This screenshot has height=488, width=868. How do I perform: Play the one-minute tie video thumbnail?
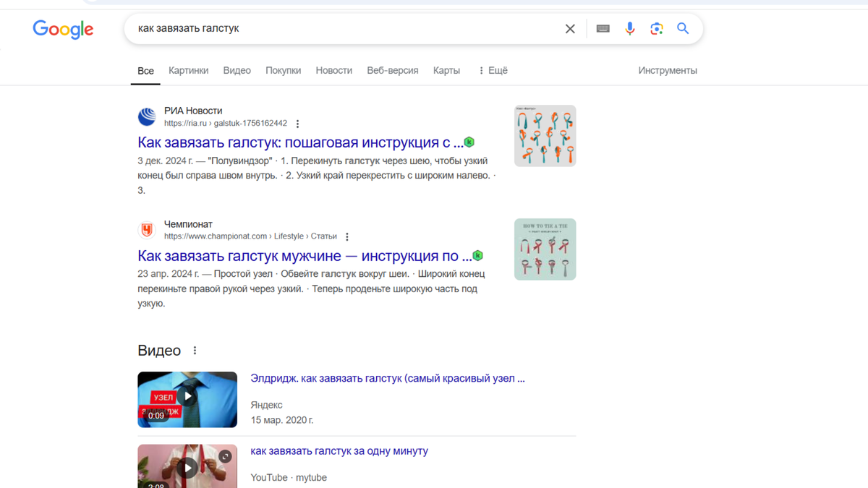tap(187, 466)
